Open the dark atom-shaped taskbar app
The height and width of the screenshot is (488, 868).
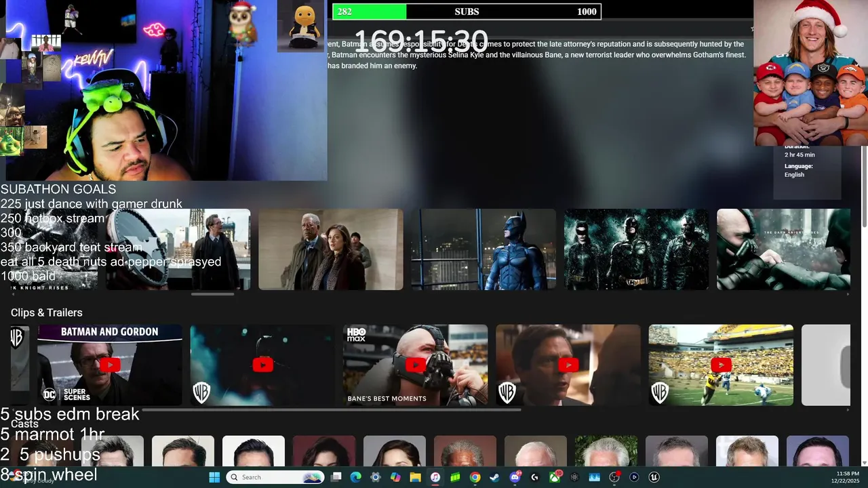tap(574, 477)
